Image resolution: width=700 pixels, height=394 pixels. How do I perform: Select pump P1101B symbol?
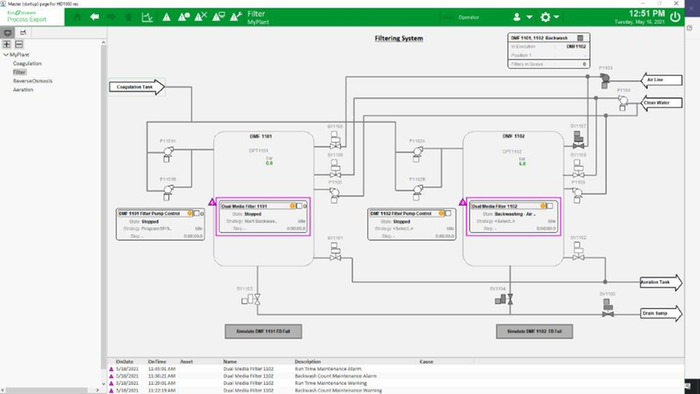pyautogui.click(x=168, y=192)
